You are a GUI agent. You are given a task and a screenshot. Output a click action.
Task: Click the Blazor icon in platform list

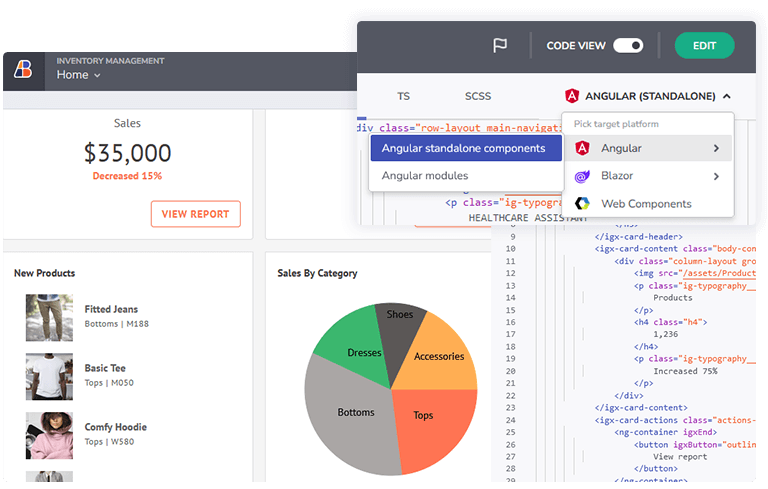[x=582, y=176]
